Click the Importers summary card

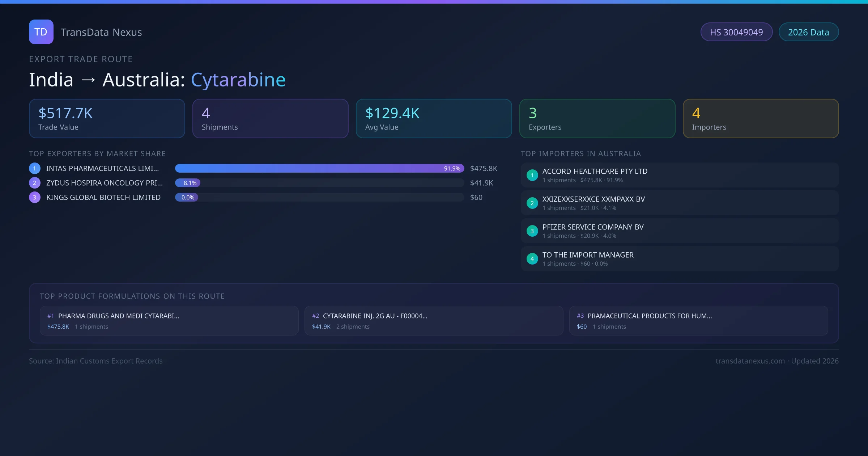(761, 118)
